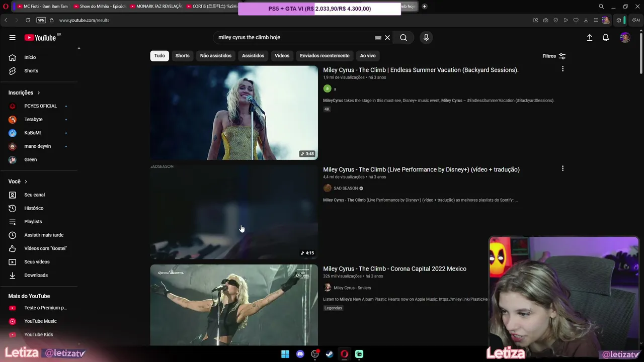
Task: Open YouTube Music in sidebar
Action: coord(40,321)
